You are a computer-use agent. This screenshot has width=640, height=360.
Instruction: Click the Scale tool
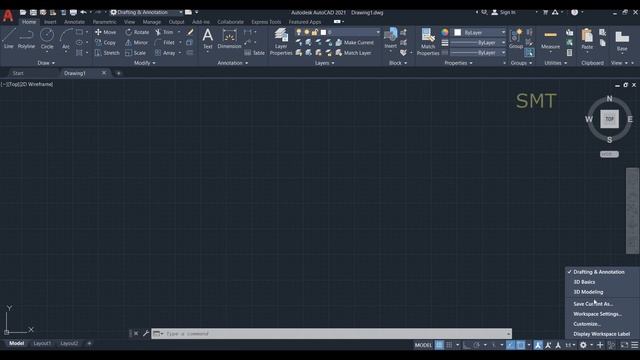pos(136,53)
